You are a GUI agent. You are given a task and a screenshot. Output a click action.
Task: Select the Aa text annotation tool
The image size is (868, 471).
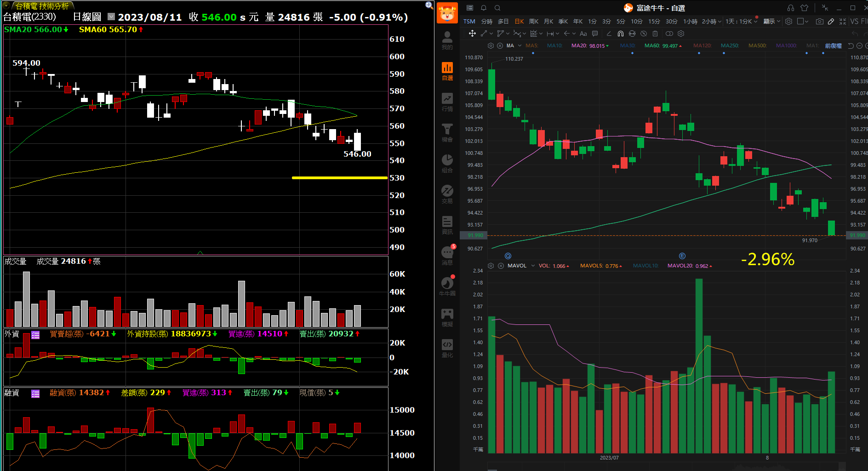583,34
